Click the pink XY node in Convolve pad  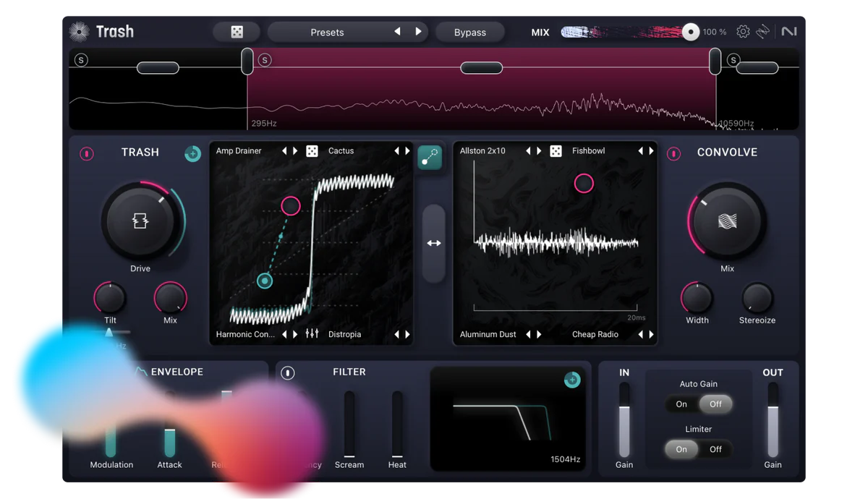584,183
